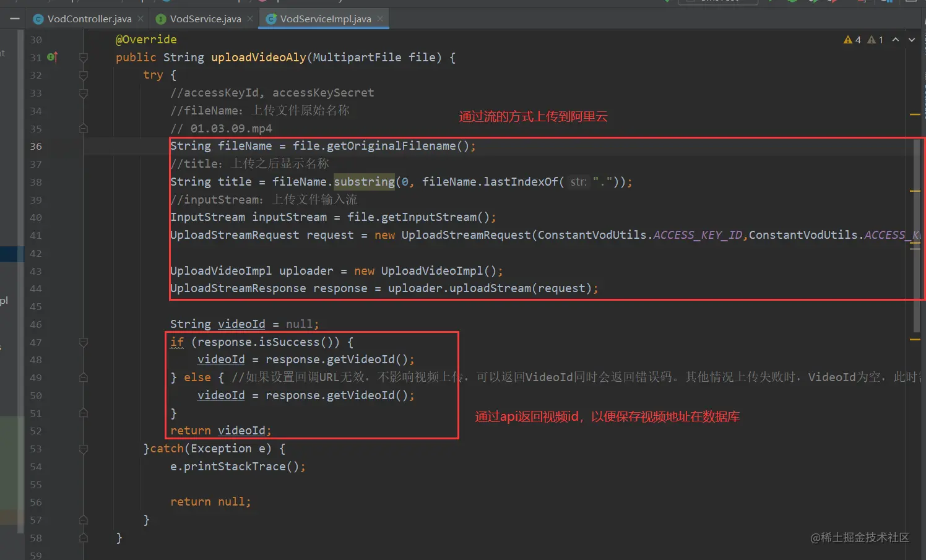Click e.printStackTrace() on line 54
This screenshot has width=926, height=560.
pos(235,467)
